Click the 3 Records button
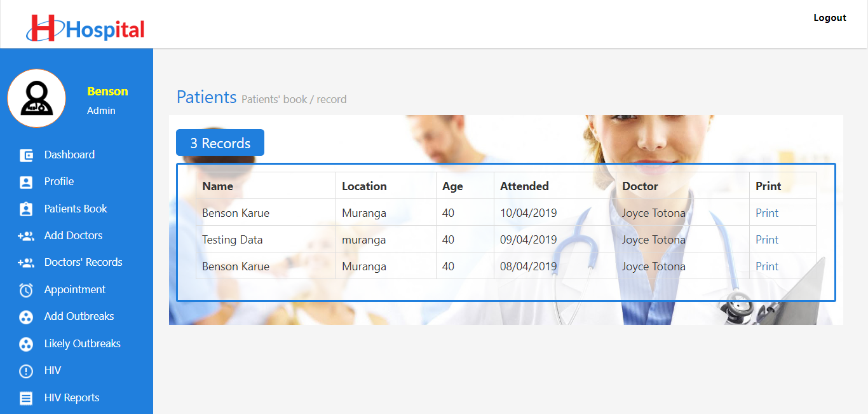This screenshot has height=414, width=868. [x=220, y=142]
